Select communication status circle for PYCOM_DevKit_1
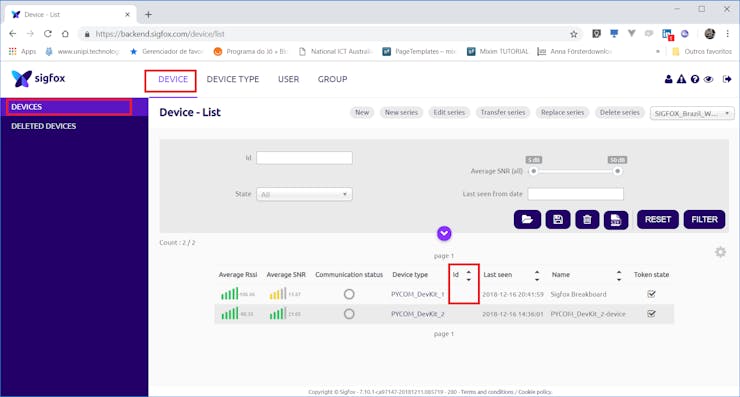 (x=349, y=294)
